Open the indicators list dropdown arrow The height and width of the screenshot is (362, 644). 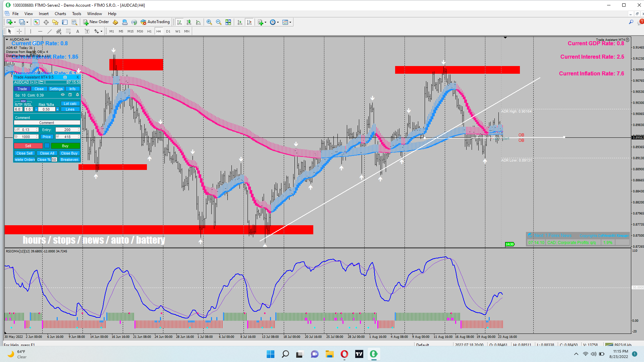click(265, 22)
